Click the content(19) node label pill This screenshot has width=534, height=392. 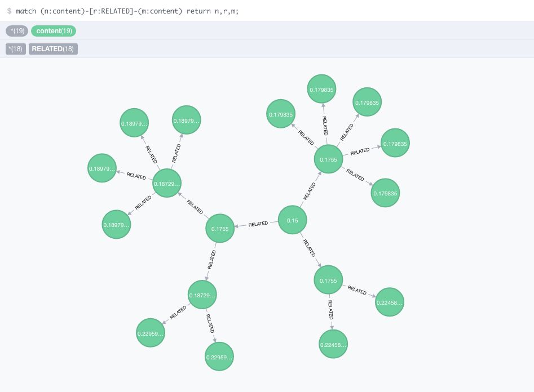tap(54, 31)
